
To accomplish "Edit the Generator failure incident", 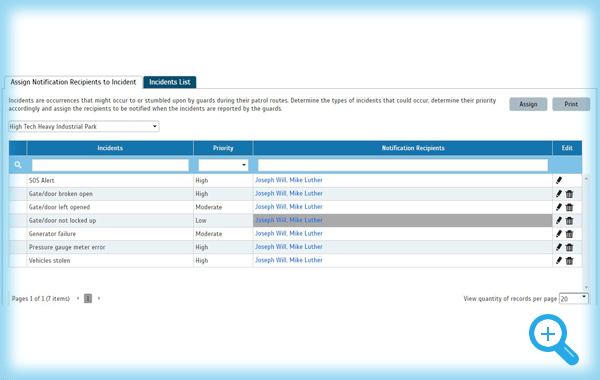I will click(x=559, y=233).
